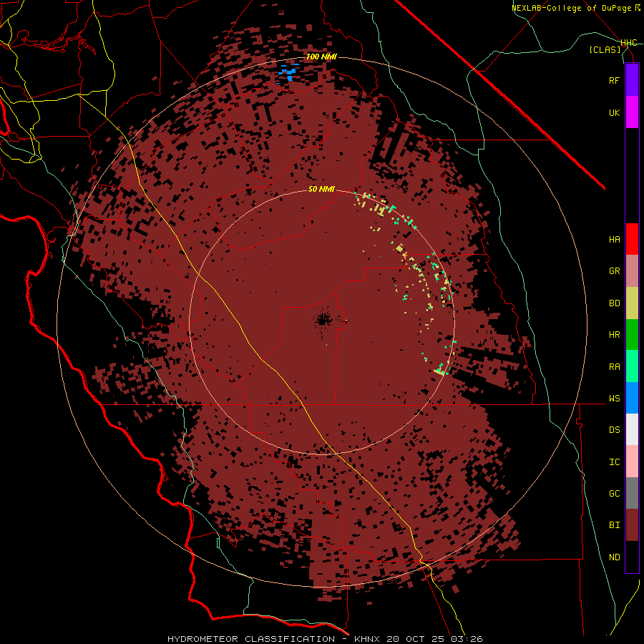Click the HA legend label
This screenshot has height=644, width=644.
click(615, 239)
